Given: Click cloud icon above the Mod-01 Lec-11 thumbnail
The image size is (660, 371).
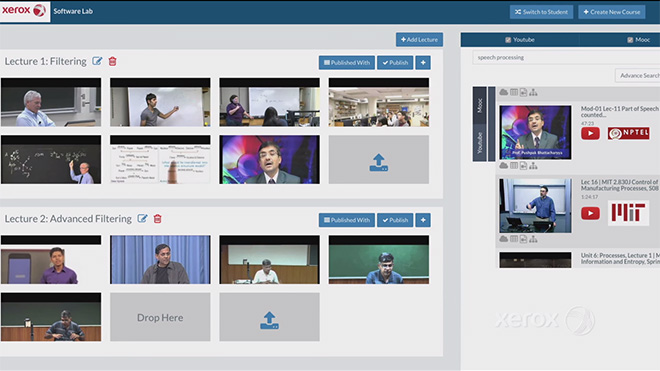Looking at the screenshot, I should point(503,92).
